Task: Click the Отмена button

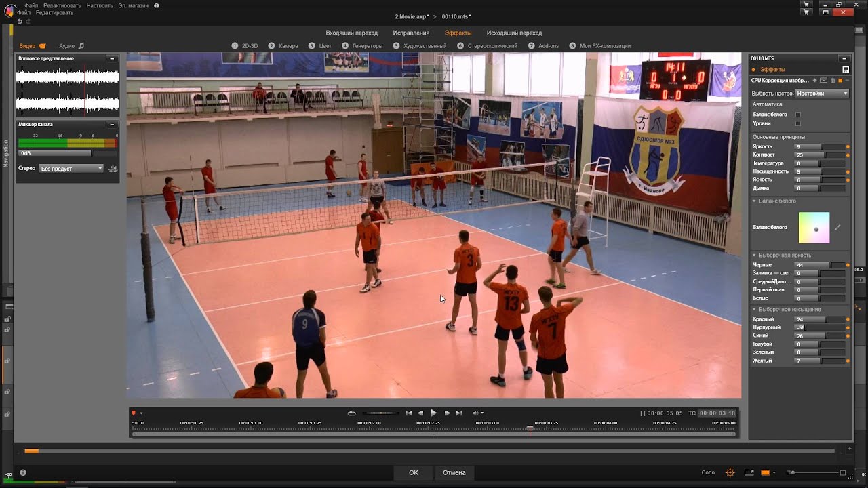Action: [x=454, y=472]
